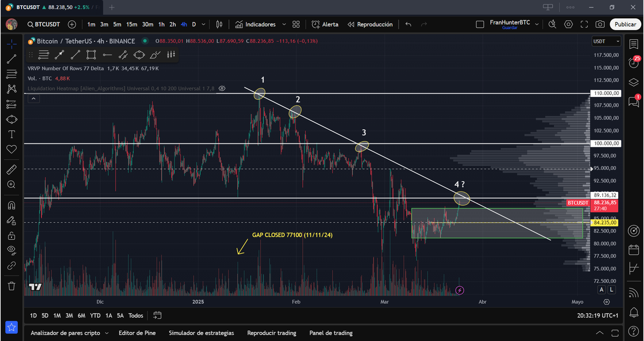Collapse the indicator legend chevron

[x=33, y=99]
